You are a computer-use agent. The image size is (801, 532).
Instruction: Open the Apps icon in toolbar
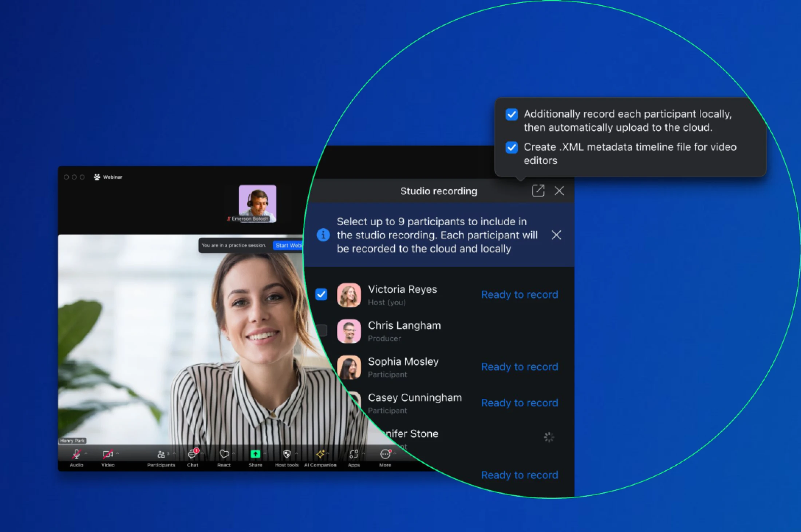pos(354,454)
